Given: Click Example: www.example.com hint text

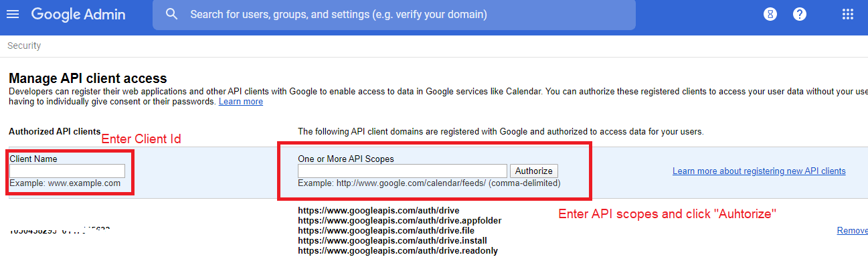Looking at the screenshot, I should coord(65,183).
